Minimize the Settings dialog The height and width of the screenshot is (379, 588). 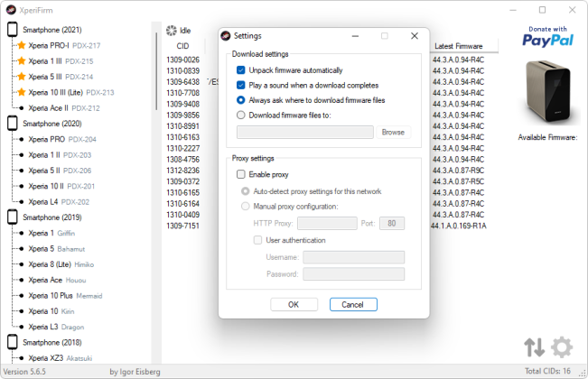pyautogui.click(x=355, y=36)
